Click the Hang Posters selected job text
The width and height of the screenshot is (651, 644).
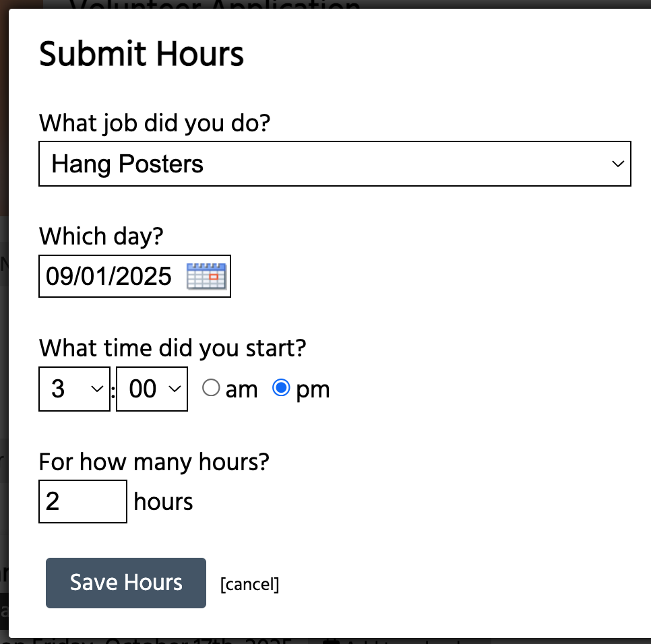tap(127, 164)
